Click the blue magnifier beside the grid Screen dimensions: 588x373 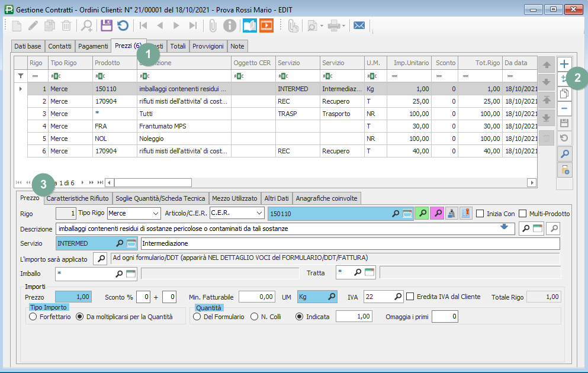point(564,154)
